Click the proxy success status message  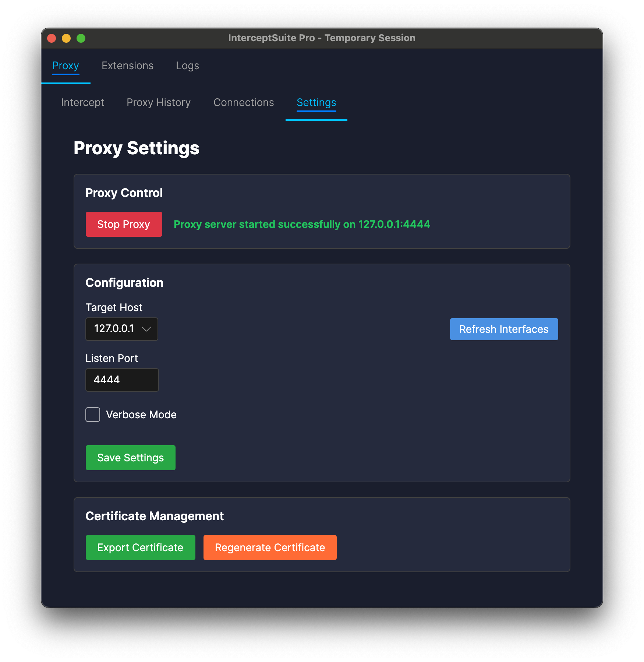tap(302, 224)
